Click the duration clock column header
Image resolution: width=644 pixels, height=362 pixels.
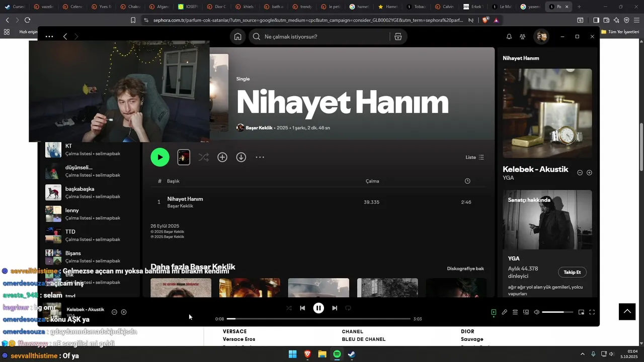[x=467, y=181]
